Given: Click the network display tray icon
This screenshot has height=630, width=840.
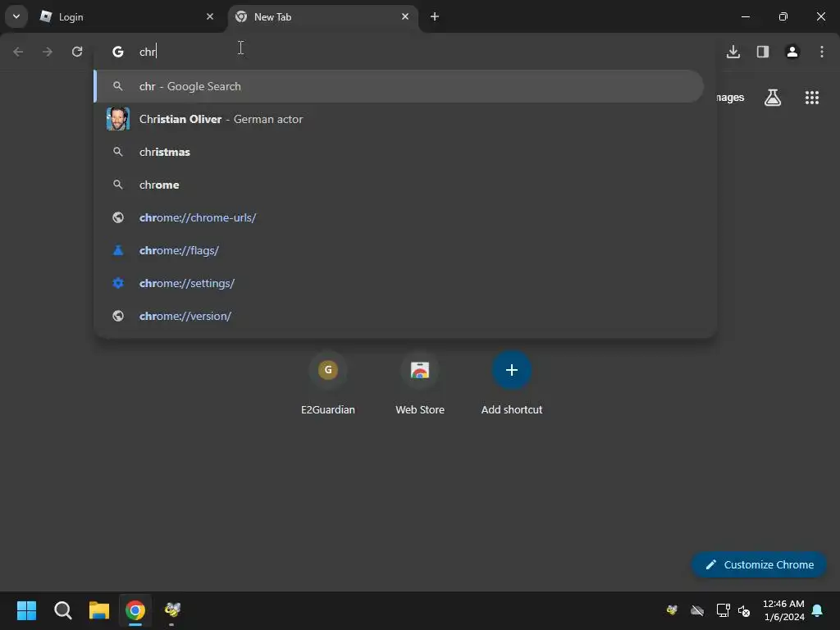Looking at the screenshot, I should [x=723, y=610].
